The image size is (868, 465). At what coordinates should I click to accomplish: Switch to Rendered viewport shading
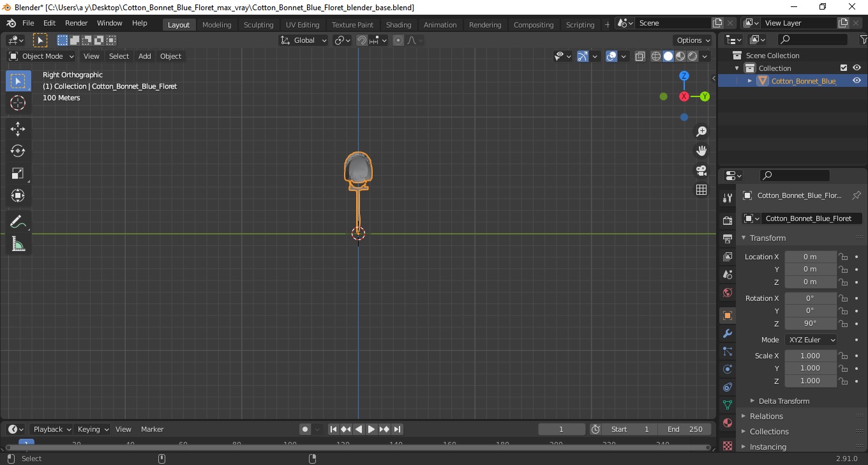point(692,56)
